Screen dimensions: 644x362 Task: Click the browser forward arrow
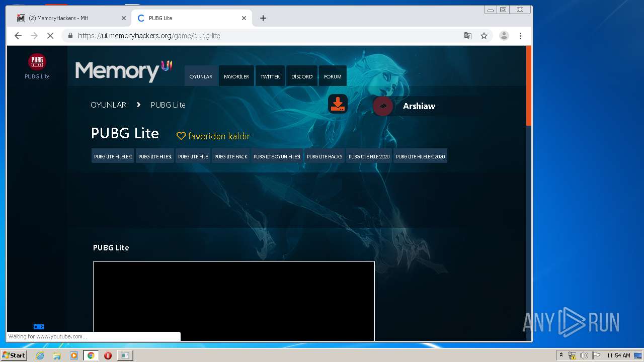pyautogui.click(x=34, y=36)
